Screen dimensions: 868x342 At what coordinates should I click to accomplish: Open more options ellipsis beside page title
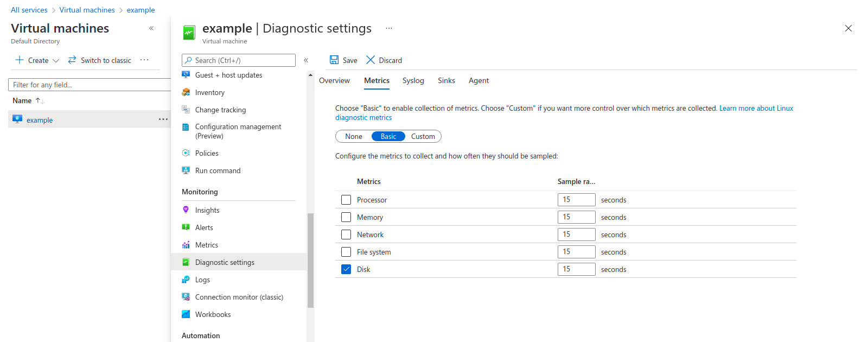click(x=389, y=28)
